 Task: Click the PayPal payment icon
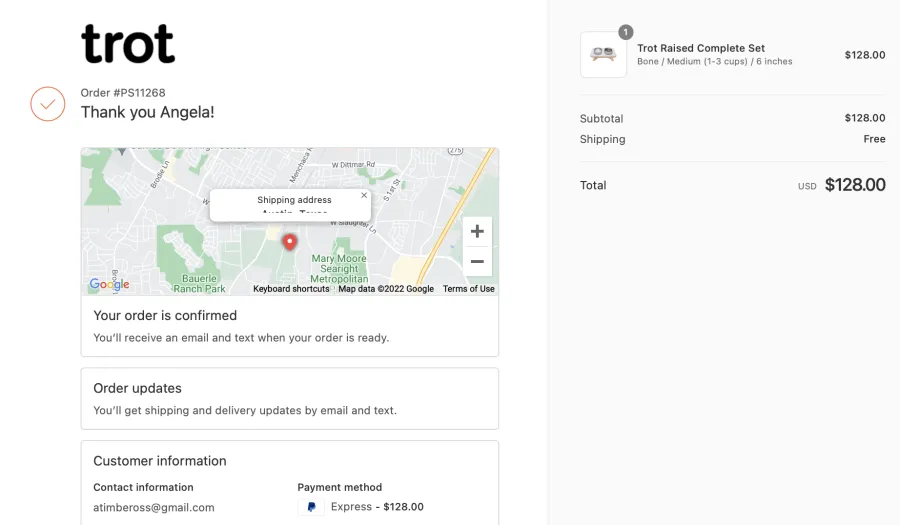point(311,507)
